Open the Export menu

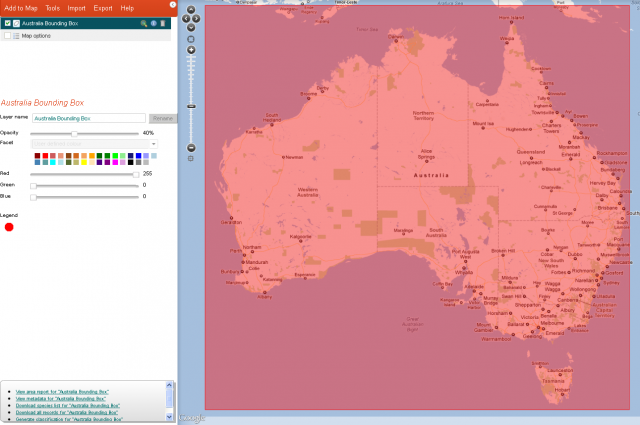coord(103,8)
